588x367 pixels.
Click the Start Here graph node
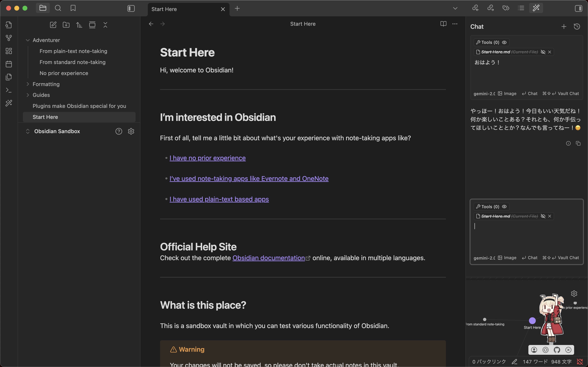click(532, 321)
